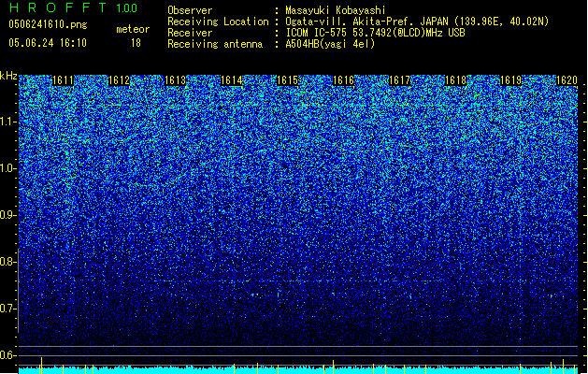Image resolution: width=588 pixels, height=374 pixels.
Task: Click observer name Masayuki Kobayashi
Action: point(335,10)
